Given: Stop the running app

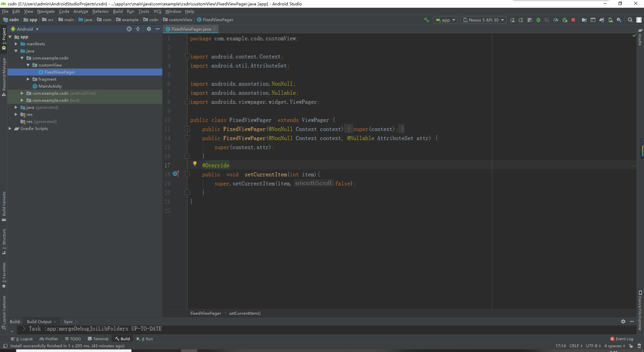Looking at the screenshot, I should (573, 20).
